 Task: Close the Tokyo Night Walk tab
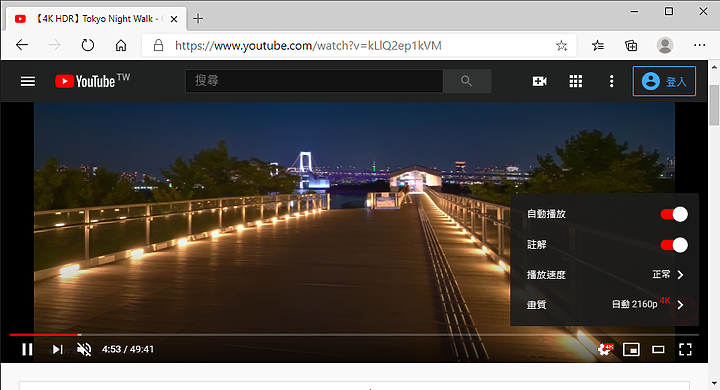pyautogui.click(x=174, y=19)
